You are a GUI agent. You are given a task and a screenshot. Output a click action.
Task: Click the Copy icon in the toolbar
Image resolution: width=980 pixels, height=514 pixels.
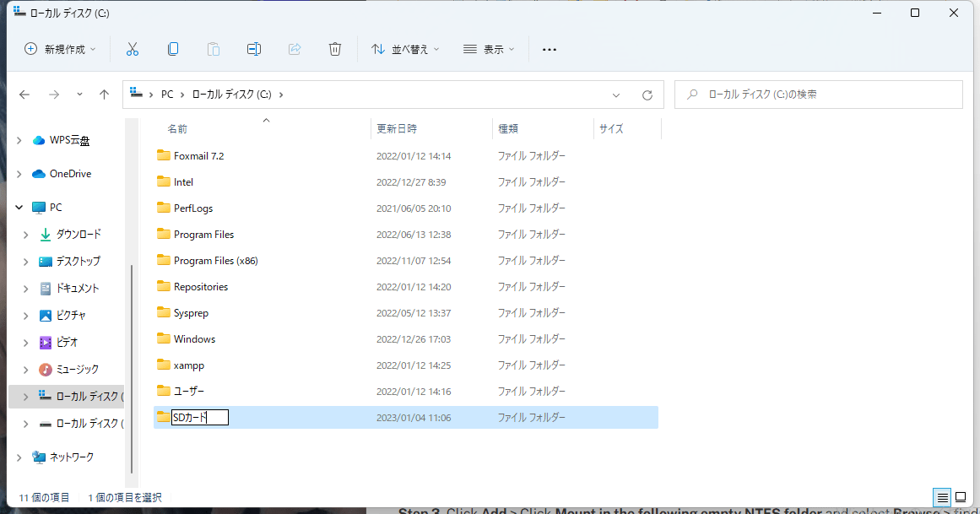click(172, 49)
